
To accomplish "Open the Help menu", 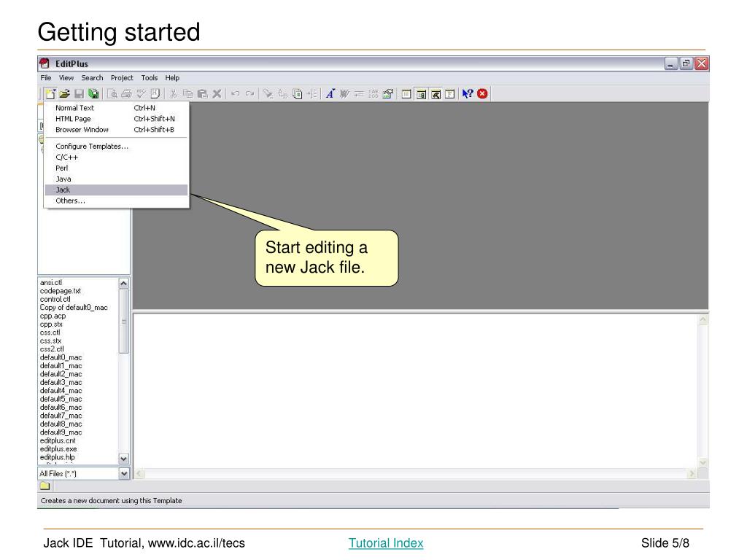I will [x=172, y=77].
